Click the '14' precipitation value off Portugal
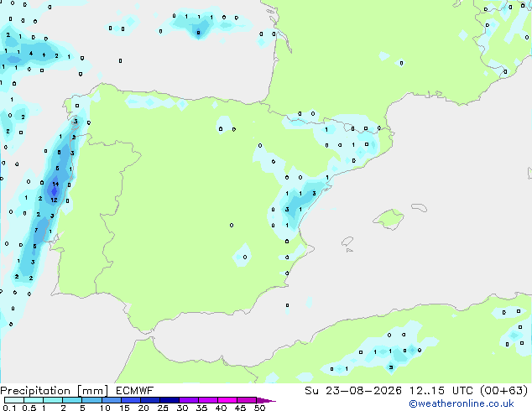Screen dimensions: 532x411 (x=55, y=185)
